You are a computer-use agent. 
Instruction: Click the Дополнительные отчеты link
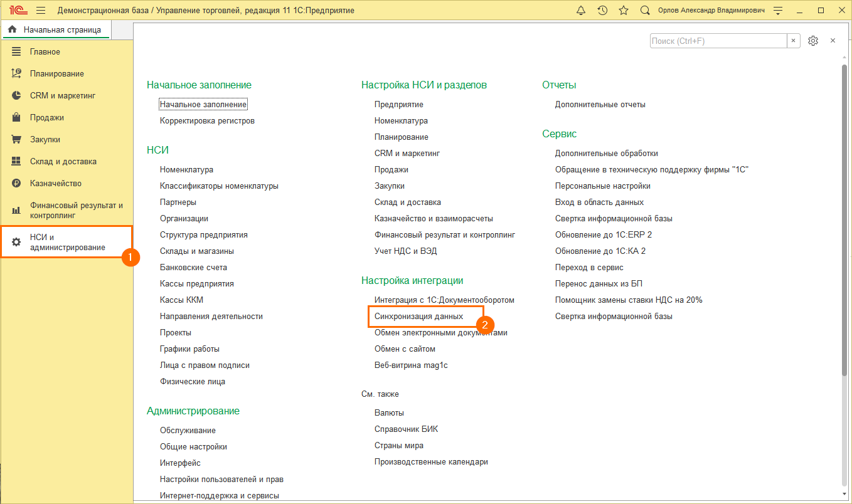[600, 105]
